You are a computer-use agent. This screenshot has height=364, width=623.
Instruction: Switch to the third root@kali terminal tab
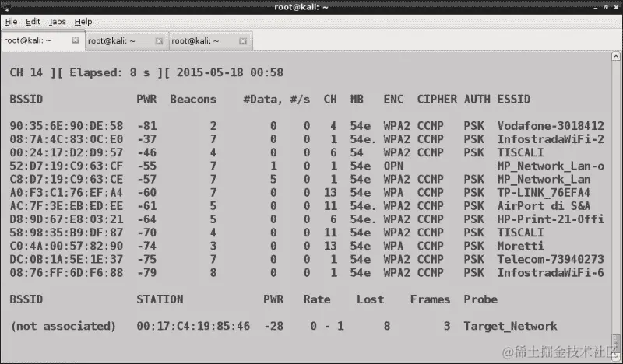point(210,41)
